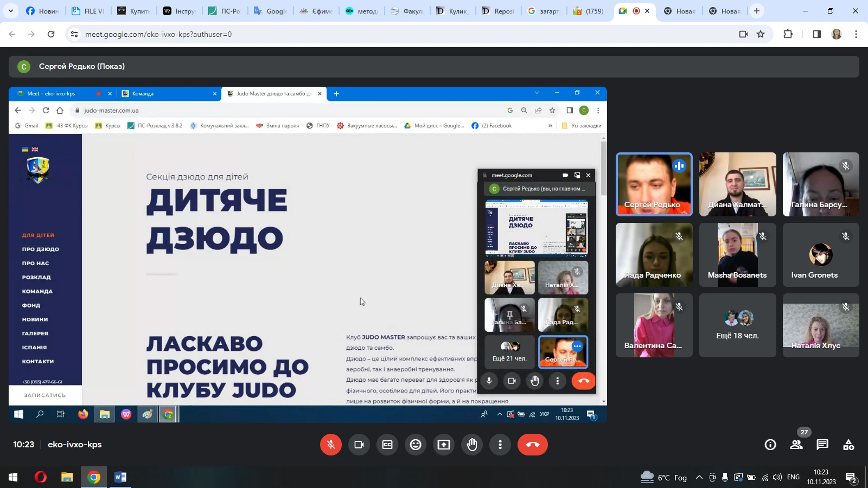The height and width of the screenshot is (488, 868).
Task: Open Chrome three-dot menu
Action: (856, 34)
